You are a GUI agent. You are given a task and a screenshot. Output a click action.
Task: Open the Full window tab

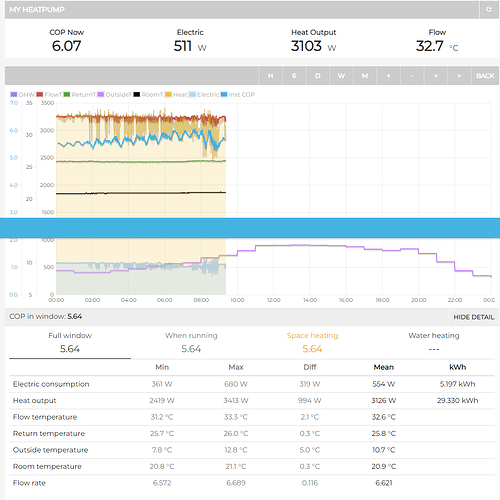(x=70, y=343)
